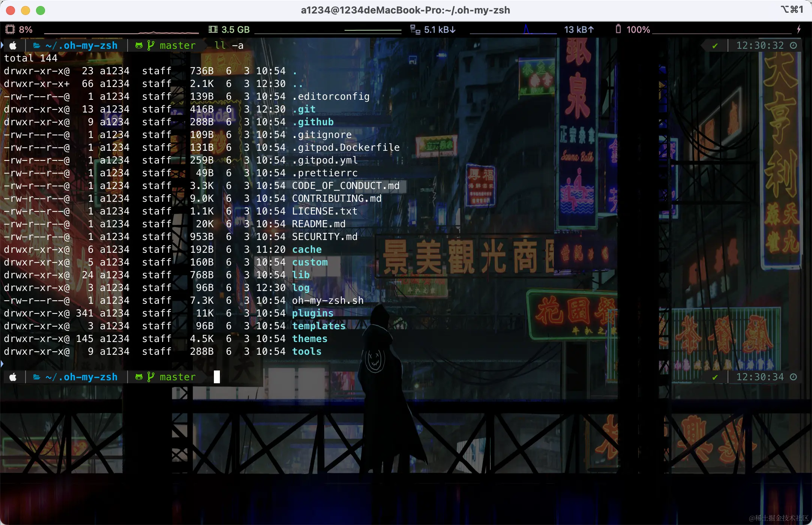Click the .git directory name
Screen dimensions: 812x525
click(304, 109)
